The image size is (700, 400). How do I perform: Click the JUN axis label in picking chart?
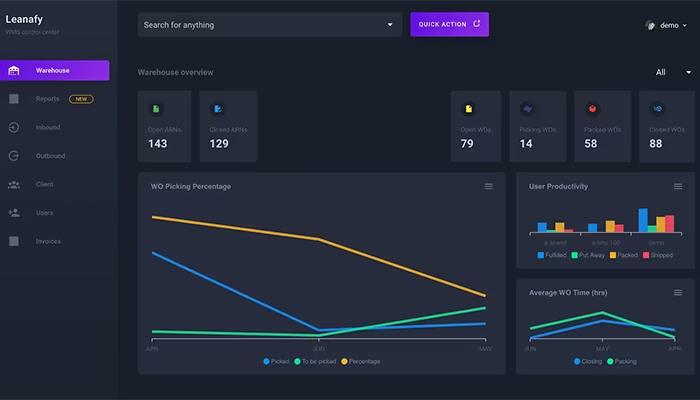point(319,349)
